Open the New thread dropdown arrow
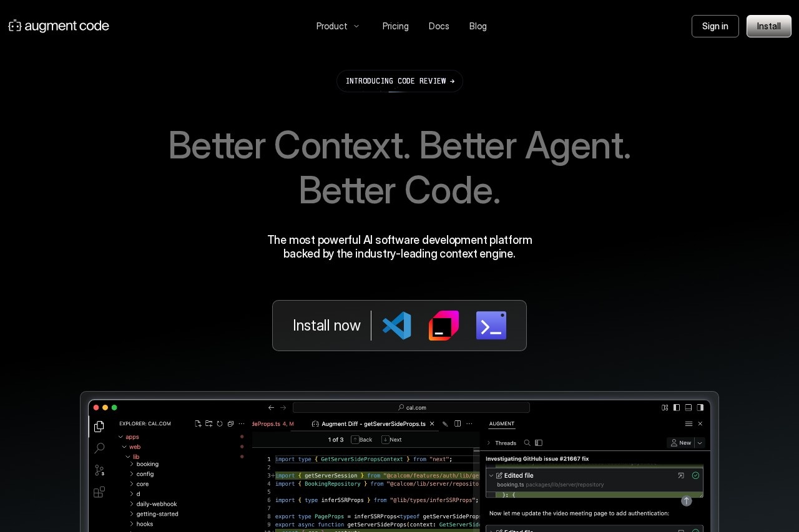 tap(699, 443)
